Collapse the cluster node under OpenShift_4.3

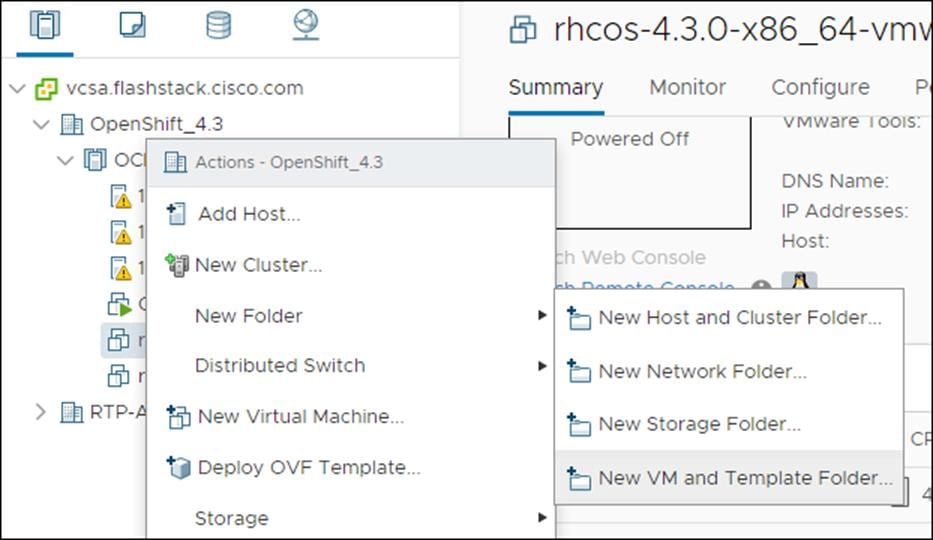pos(65,160)
